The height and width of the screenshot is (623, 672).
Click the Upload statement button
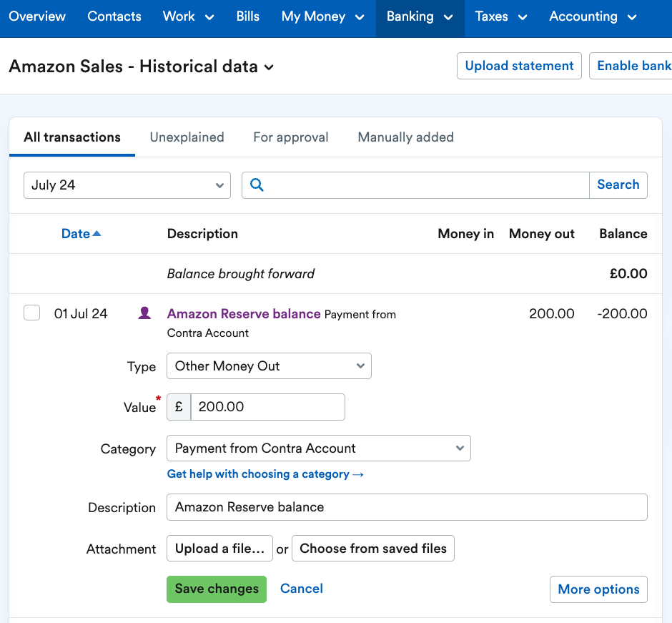(x=519, y=66)
